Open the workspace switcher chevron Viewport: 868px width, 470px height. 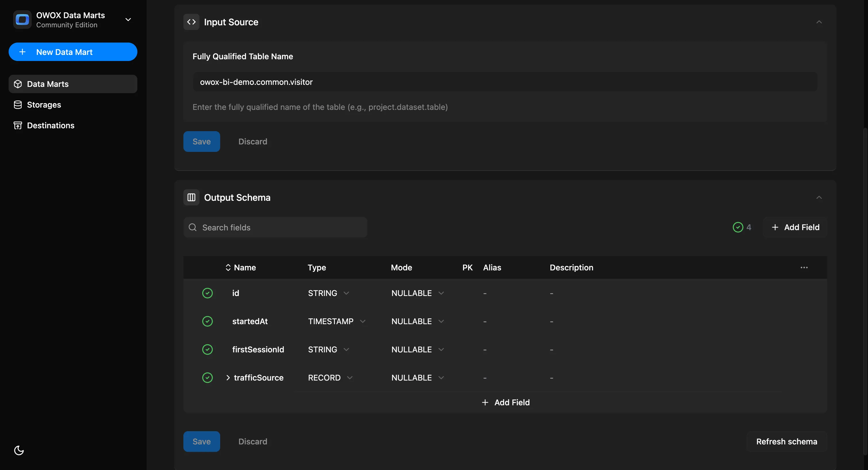coord(128,20)
